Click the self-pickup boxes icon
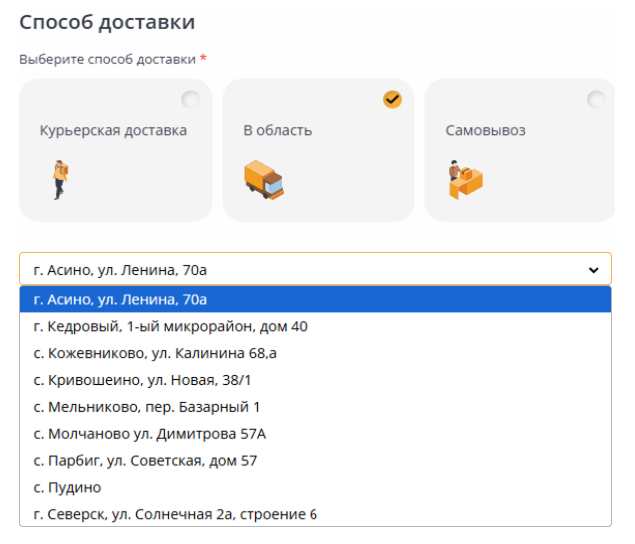635x544 pixels. click(465, 180)
